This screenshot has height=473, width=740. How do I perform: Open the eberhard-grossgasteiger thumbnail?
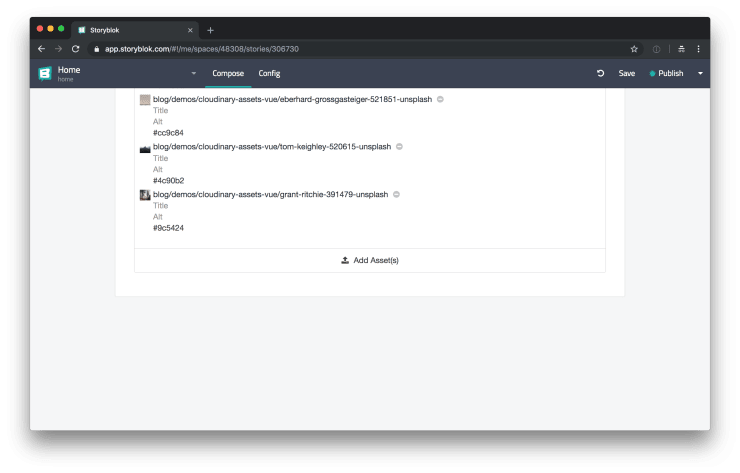[145, 100]
